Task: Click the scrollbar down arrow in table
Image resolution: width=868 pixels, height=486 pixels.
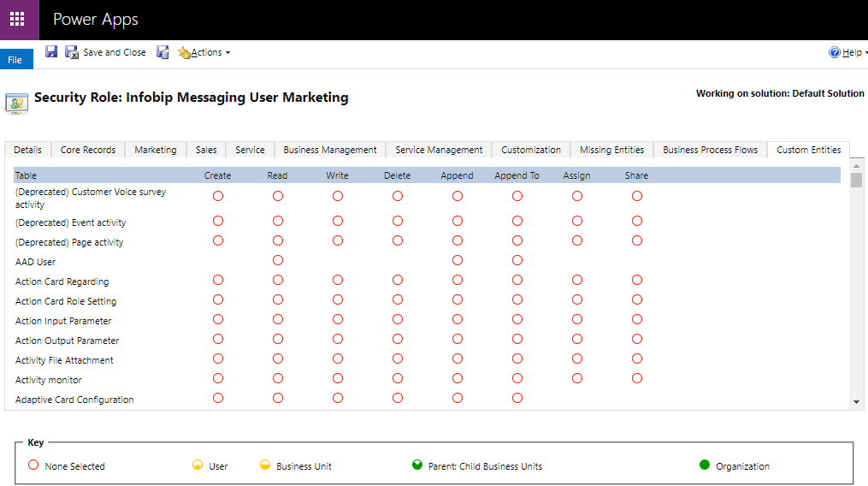Action: (x=857, y=401)
